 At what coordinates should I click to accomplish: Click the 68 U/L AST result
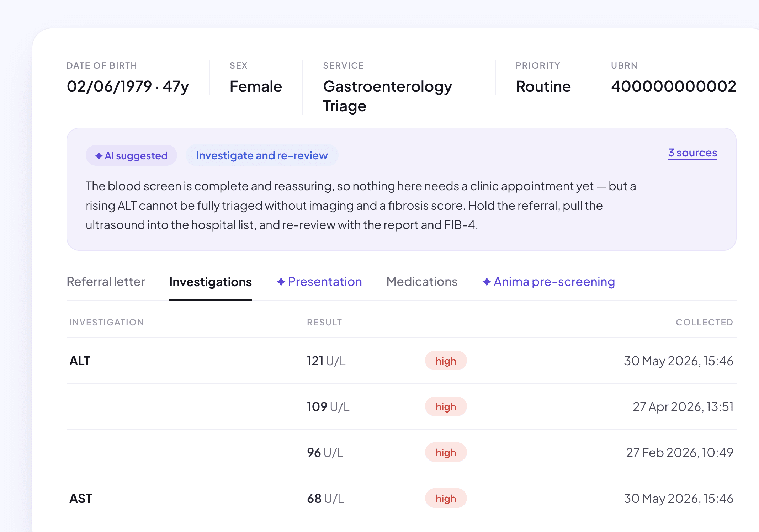click(325, 499)
